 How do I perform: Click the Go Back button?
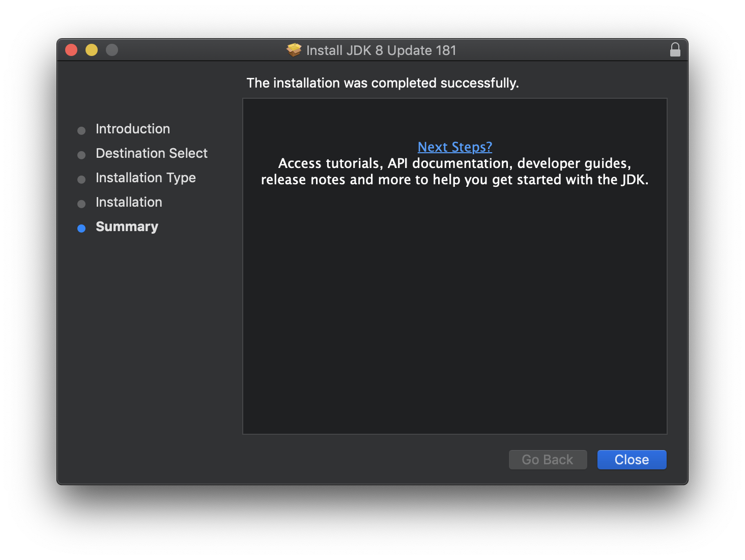pos(548,460)
